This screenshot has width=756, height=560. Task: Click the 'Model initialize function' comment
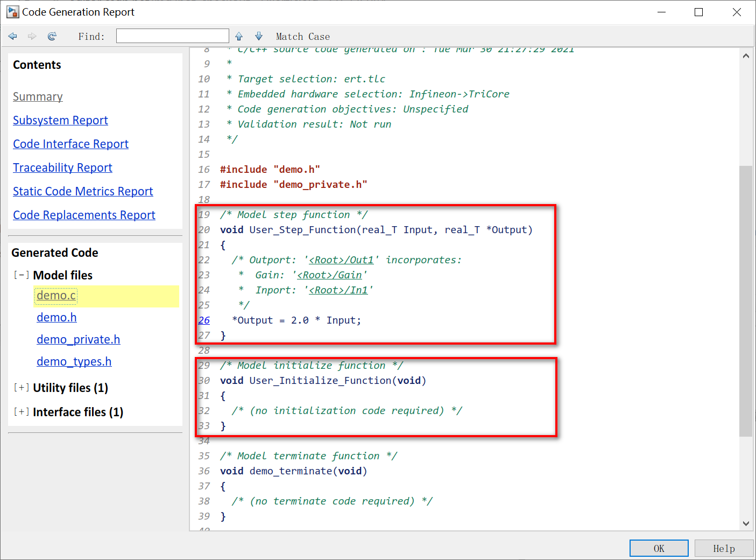tap(312, 366)
